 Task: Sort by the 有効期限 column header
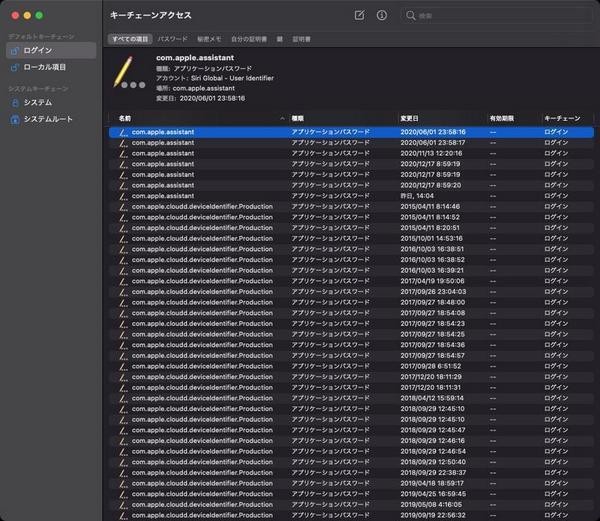pos(502,119)
